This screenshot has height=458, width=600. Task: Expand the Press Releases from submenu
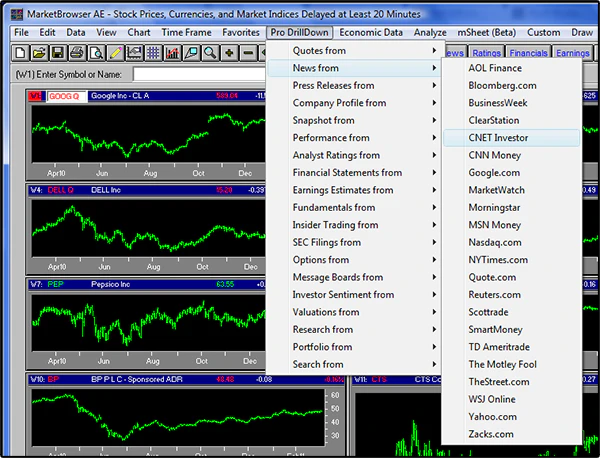(x=354, y=85)
